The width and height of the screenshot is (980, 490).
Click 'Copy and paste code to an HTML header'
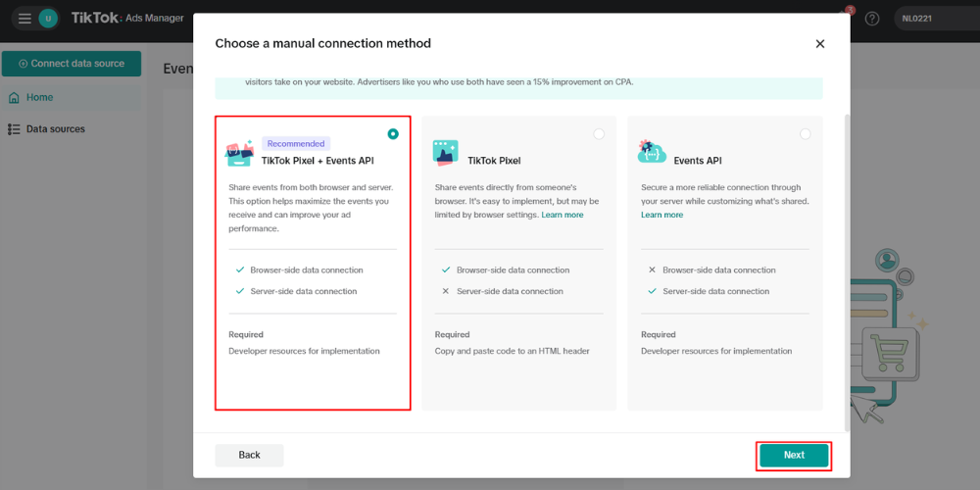[512, 351]
